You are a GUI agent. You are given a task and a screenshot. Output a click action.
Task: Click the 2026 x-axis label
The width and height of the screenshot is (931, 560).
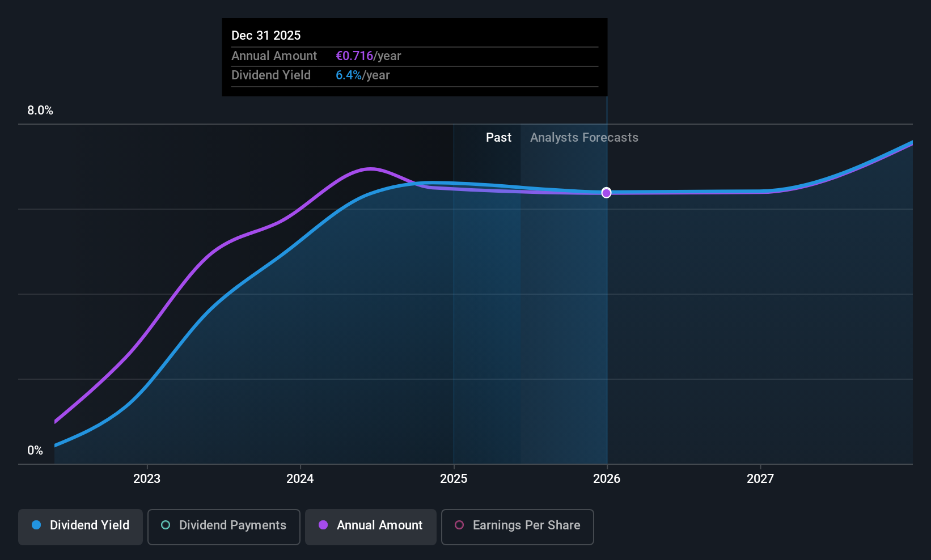click(x=607, y=478)
